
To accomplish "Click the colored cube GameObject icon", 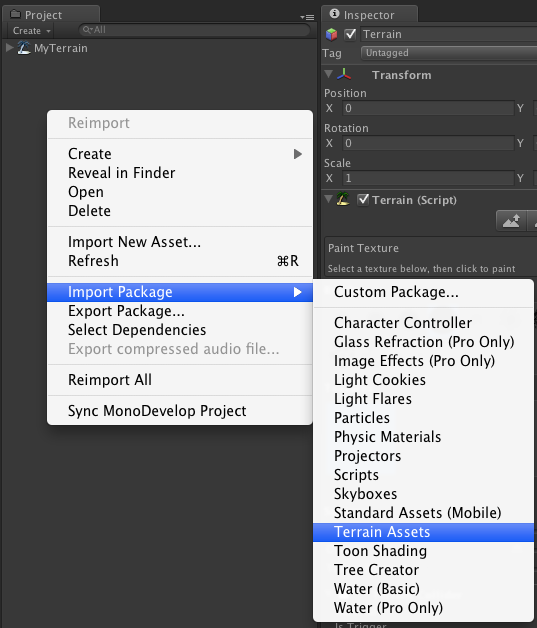I will (332, 34).
